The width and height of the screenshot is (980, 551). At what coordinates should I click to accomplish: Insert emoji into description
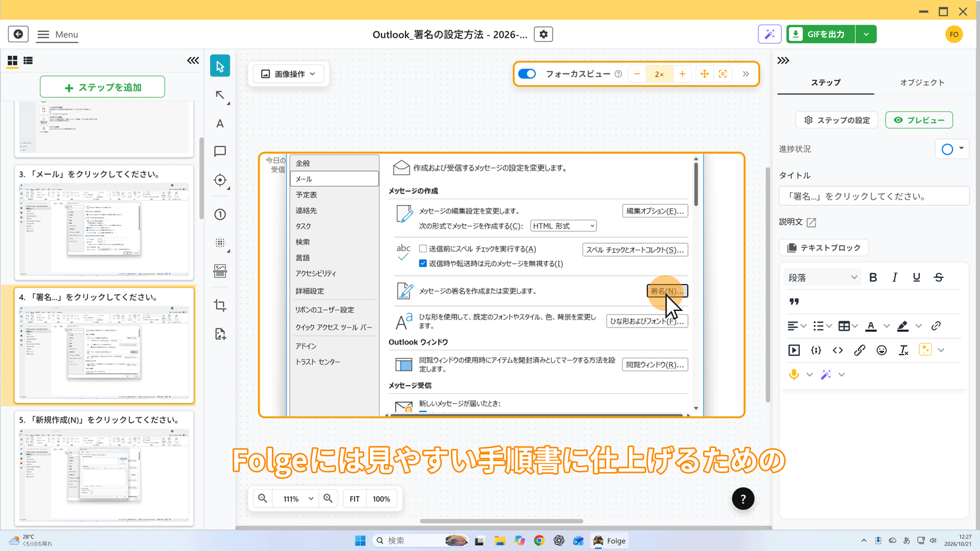click(x=881, y=350)
